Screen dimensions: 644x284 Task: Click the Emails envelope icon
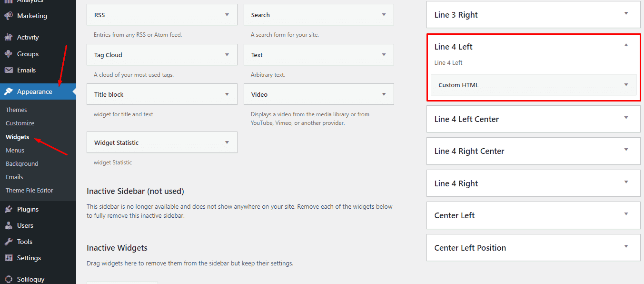click(x=9, y=70)
